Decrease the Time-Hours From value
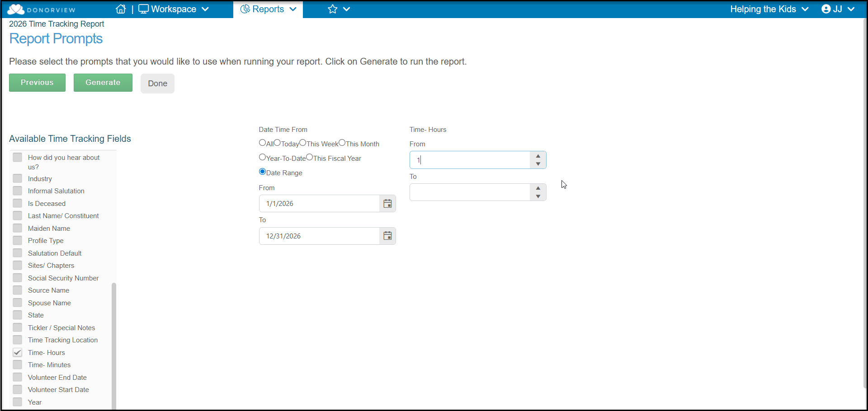Image resolution: width=868 pixels, height=411 pixels. [538, 164]
